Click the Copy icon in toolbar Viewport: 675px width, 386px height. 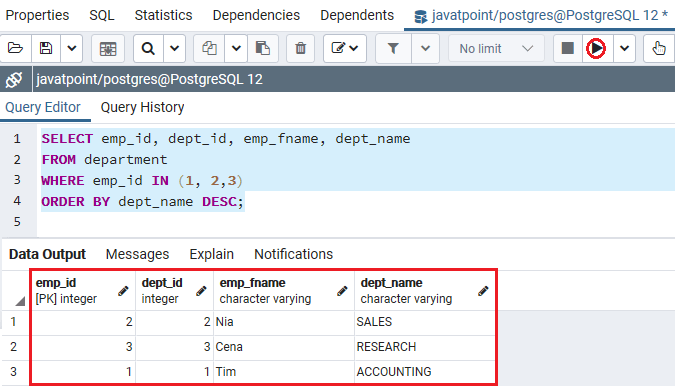209,48
